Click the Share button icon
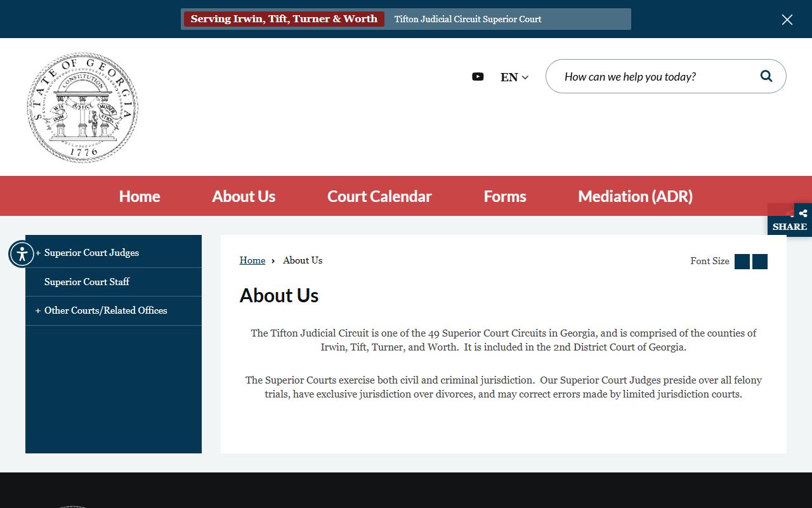812x508 pixels. 790,220
